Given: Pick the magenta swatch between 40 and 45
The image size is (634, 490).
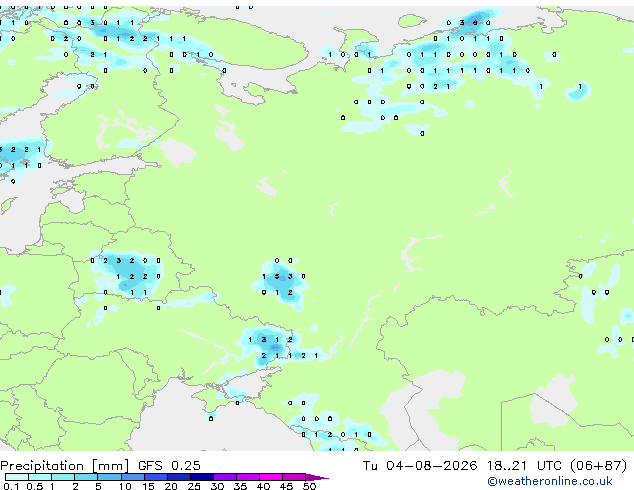Looking at the screenshot, I should pos(271,477).
